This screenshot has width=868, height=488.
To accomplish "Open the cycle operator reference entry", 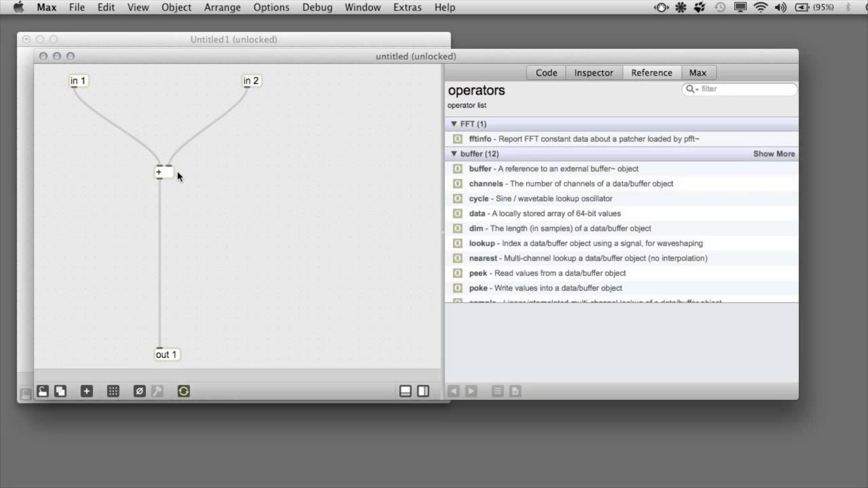I will click(621, 199).
